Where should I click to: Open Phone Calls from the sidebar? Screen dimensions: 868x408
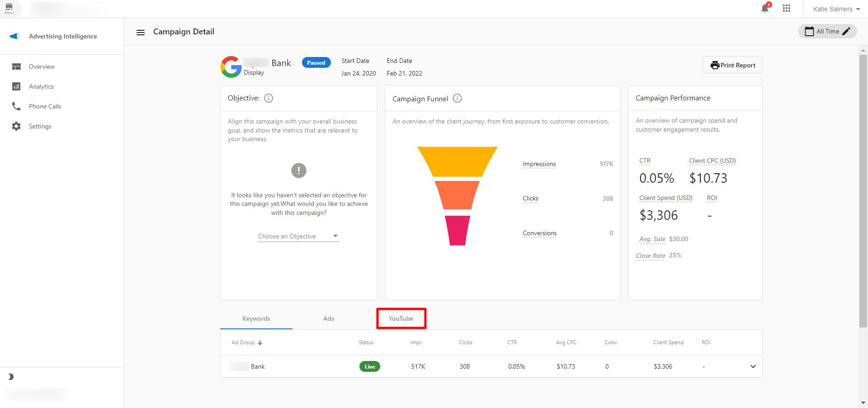(x=16, y=106)
